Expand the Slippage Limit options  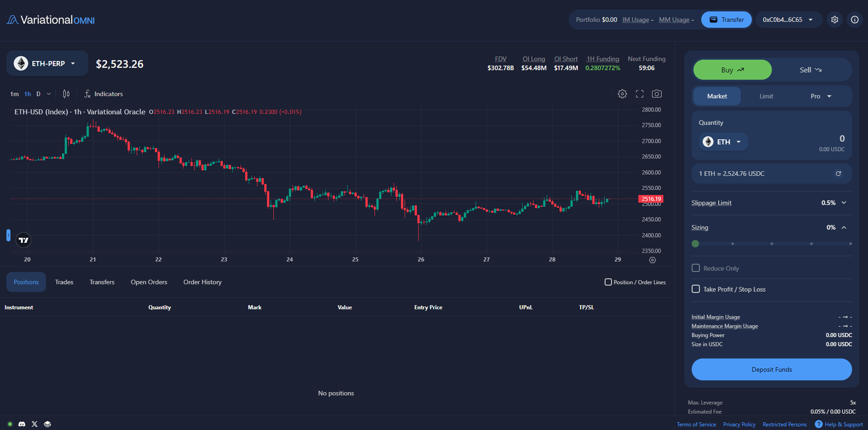[844, 203]
